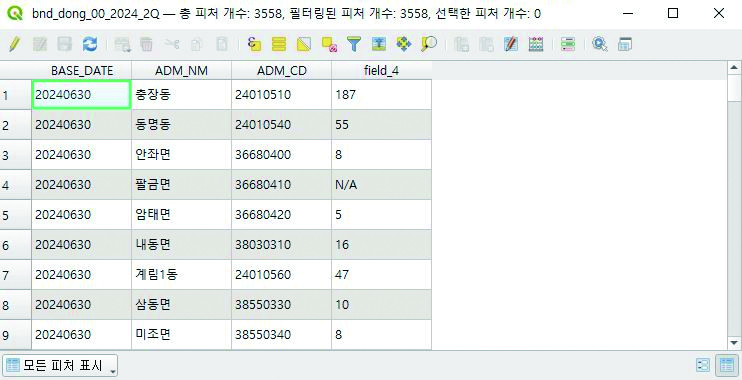The height and width of the screenshot is (380, 742).
Task: Sort by ADM_NM column header
Action: [x=182, y=71]
